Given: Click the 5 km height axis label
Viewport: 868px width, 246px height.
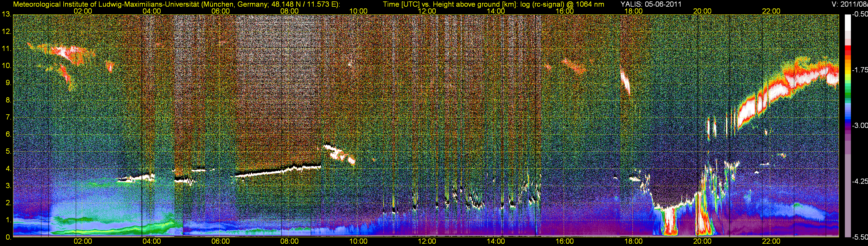Looking at the screenshot, I should [x=8, y=151].
